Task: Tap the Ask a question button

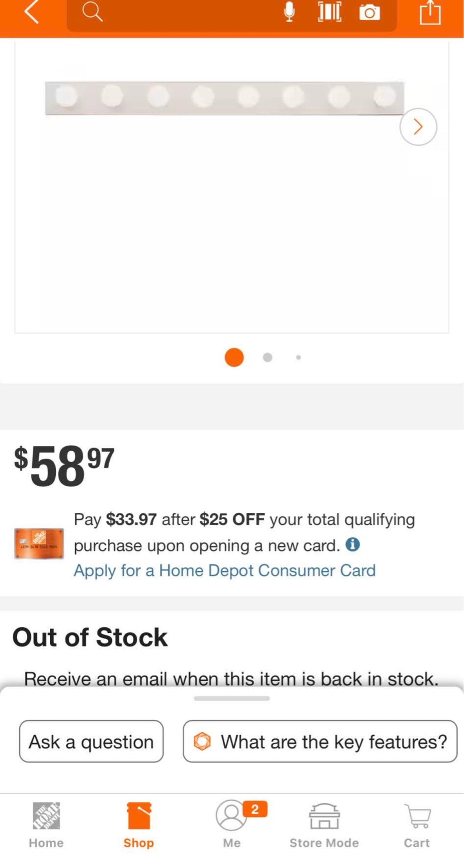Action: point(91,741)
